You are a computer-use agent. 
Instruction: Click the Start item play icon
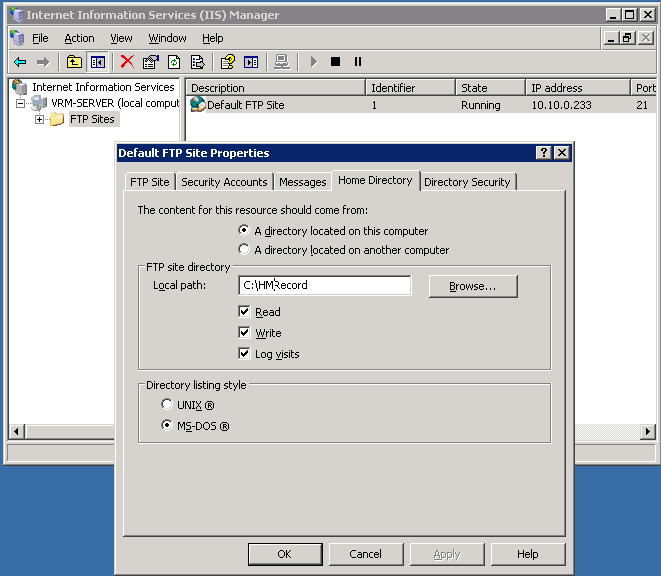click(314, 62)
